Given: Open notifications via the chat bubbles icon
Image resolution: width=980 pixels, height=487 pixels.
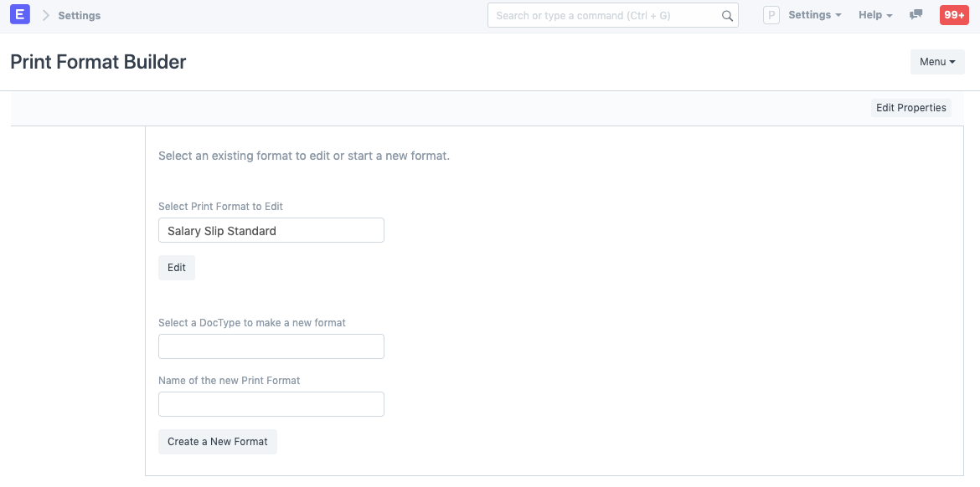Looking at the screenshot, I should point(916,14).
